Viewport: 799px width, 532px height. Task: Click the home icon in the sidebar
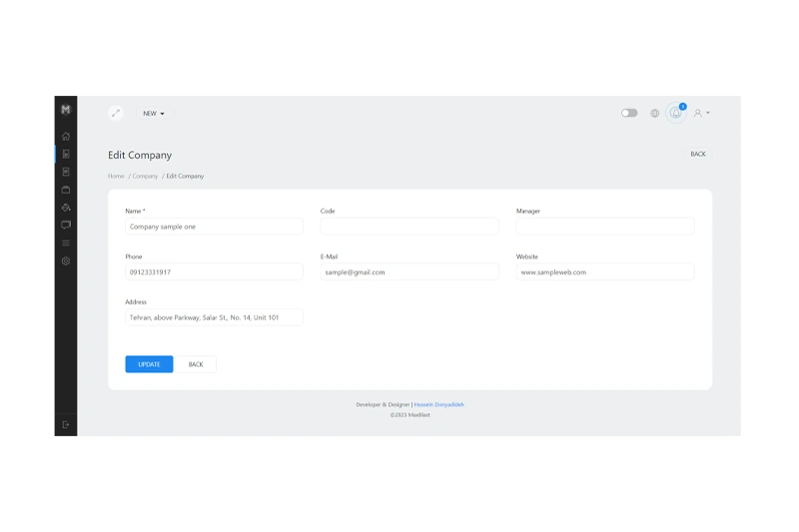click(66, 136)
